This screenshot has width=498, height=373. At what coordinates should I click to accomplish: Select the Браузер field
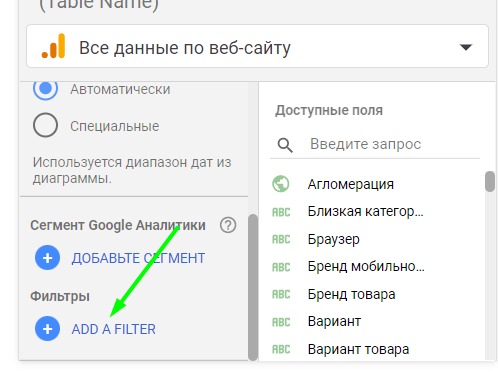pyautogui.click(x=334, y=239)
